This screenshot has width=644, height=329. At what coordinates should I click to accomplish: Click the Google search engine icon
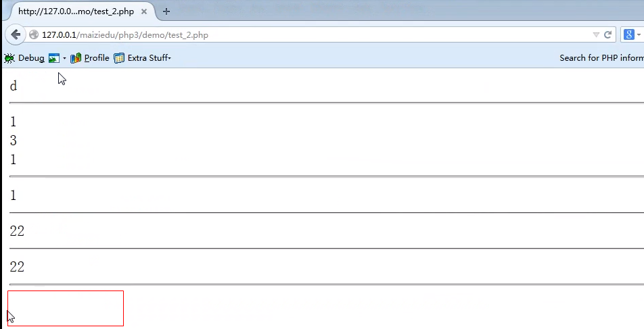629,35
